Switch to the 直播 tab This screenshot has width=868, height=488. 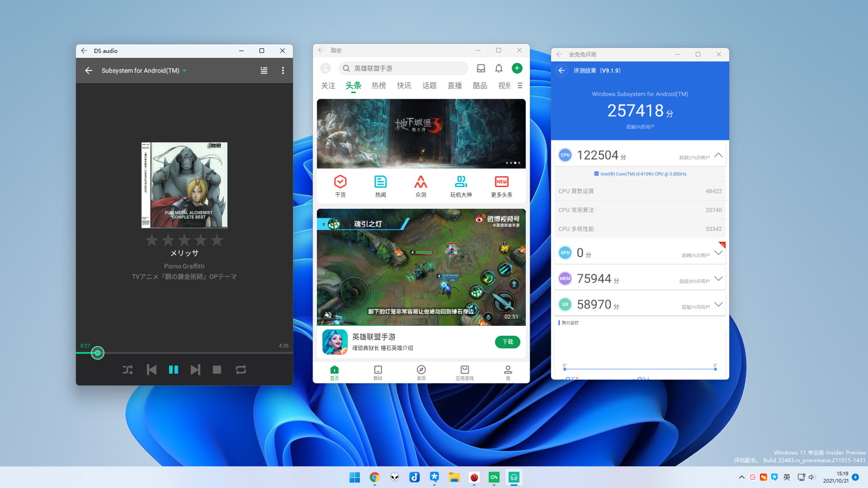tap(455, 86)
